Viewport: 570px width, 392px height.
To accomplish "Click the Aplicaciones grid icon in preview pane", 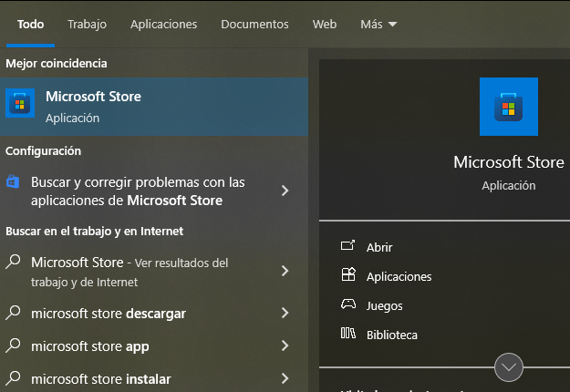I will (x=348, y=274).
